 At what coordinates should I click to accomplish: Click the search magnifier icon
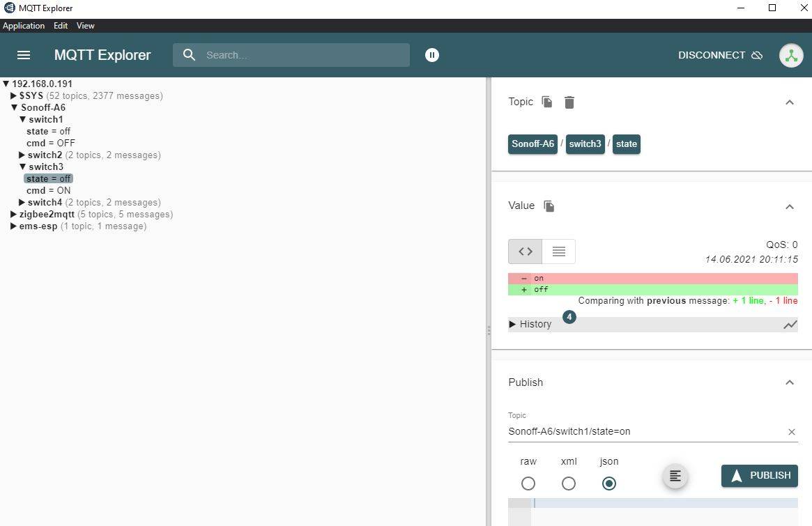(x=189, y=55)
